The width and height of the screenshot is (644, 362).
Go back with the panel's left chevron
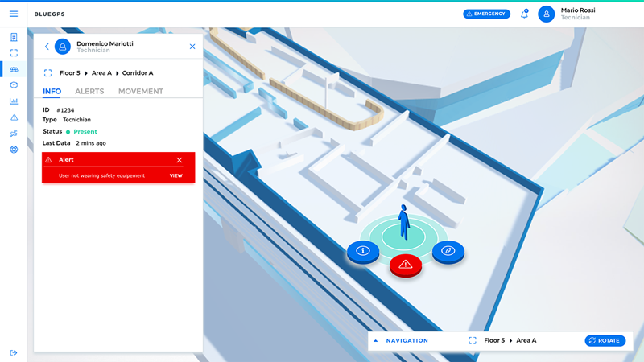[x=47, y=47]
